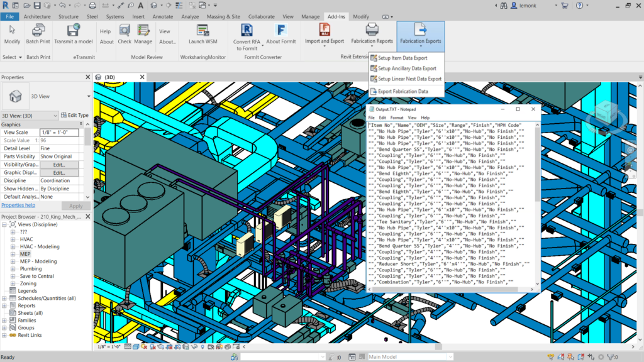Switch to the Annotate ribbon tab
The height and width of the screenshot is (362, 644).
[162, 16]
